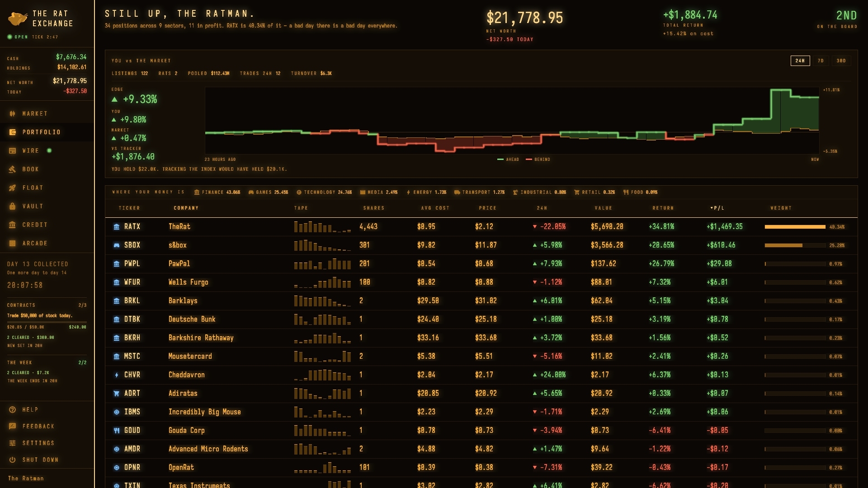Select the Portfolio wallet icon
The width and height of the screenshot is (868, 488).
point(13,132)
